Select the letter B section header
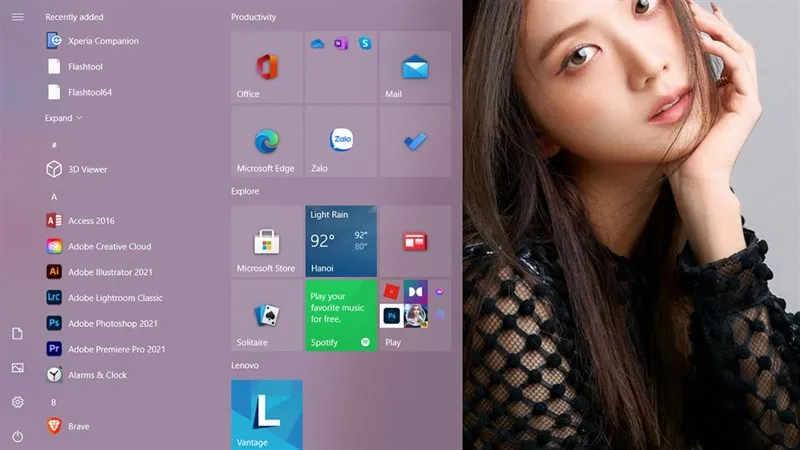Image resolution: width=800 pixels, height=450 pixels. tap(54, 402)
